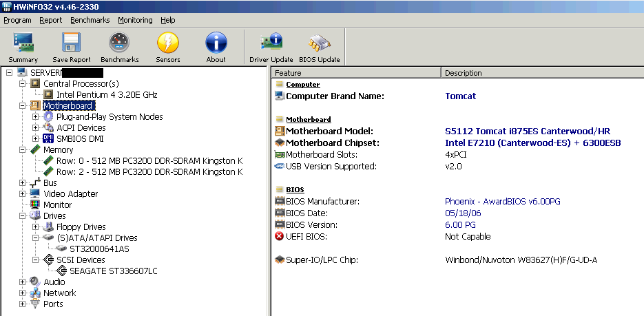Collapse the SCSI Devices node
The width and height of the screenshot is (644, 316).
tap(35, 260)
